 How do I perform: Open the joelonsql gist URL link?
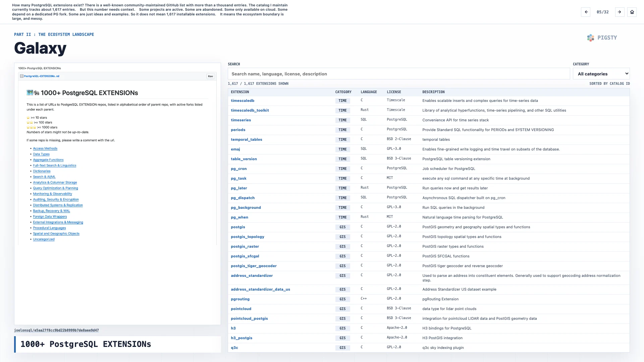coord(56,330)
